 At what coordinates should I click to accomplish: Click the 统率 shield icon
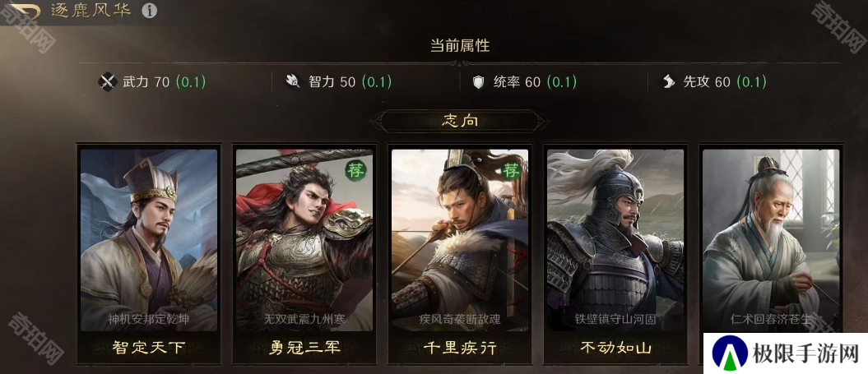[x=478, y=82]
